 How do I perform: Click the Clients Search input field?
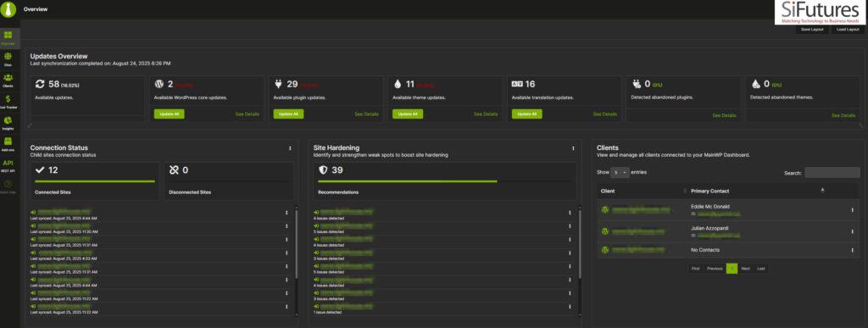click(832, 173)
